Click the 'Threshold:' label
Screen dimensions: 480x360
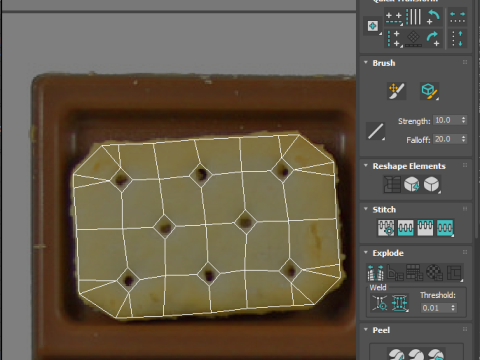(x=438, y=295)
